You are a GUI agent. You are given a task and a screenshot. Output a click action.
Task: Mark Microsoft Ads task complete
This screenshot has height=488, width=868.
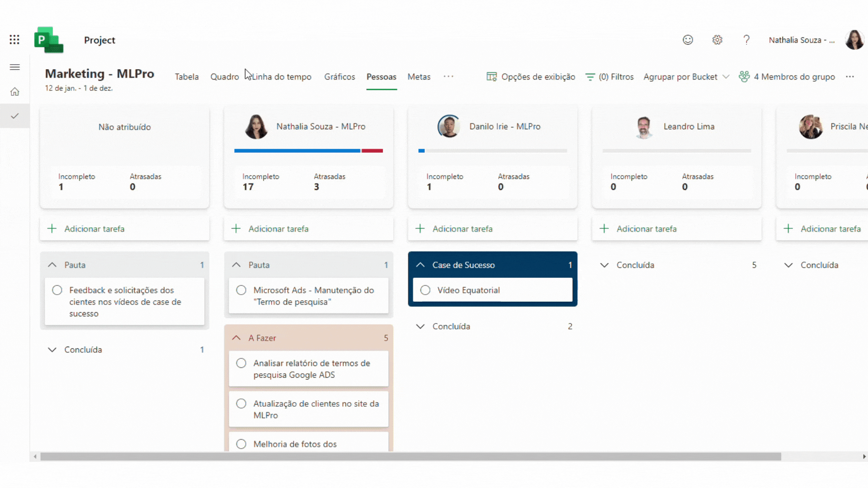(x=241, y=290)
